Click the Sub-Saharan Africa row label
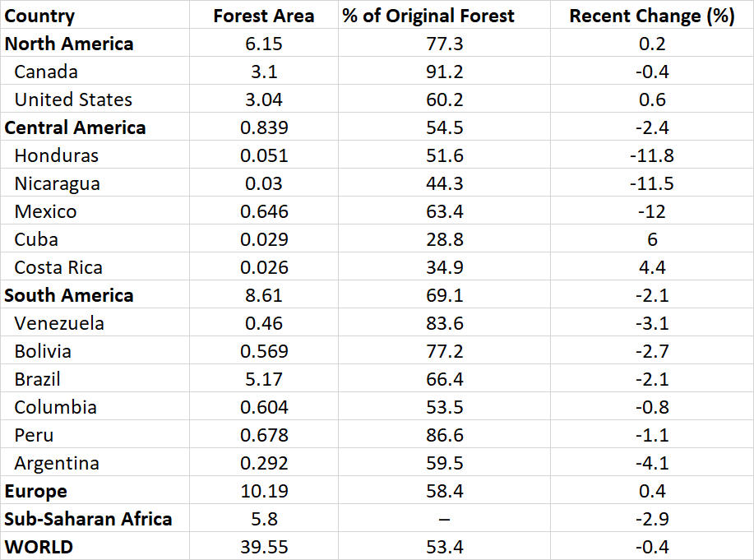Screen dimensions: 754x560 [88, 519]
